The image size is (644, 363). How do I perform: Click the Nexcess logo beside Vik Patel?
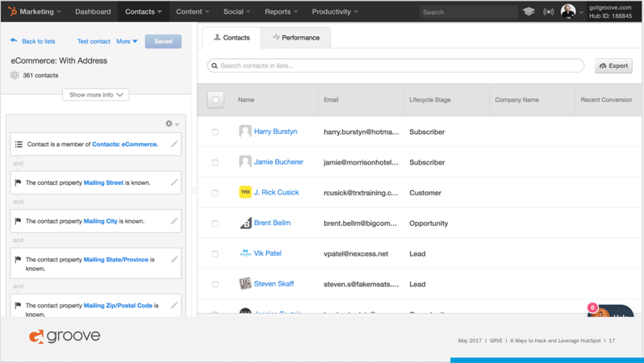point(245,253)
